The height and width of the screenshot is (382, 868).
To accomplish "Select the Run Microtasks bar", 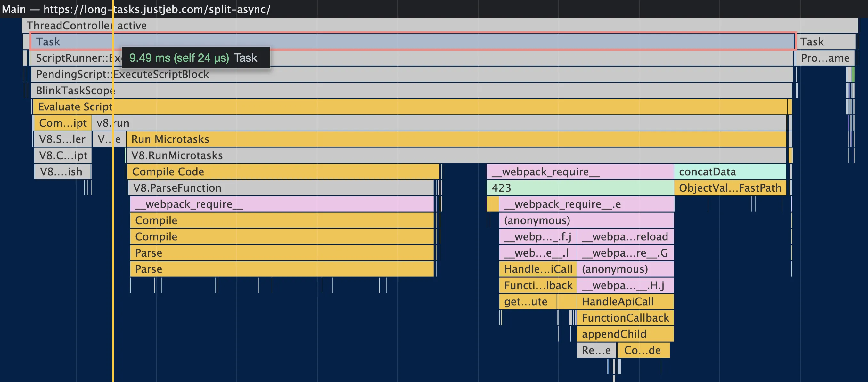I will tap(456, 139).
